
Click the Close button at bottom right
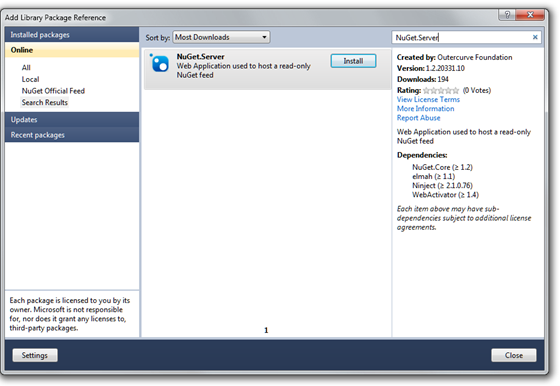pos(514,355)
